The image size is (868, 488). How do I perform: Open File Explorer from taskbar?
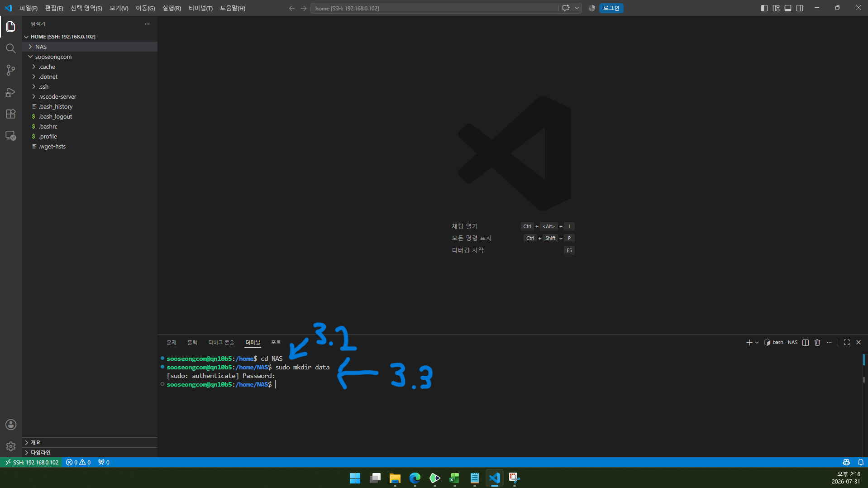[x=395, y=478]
